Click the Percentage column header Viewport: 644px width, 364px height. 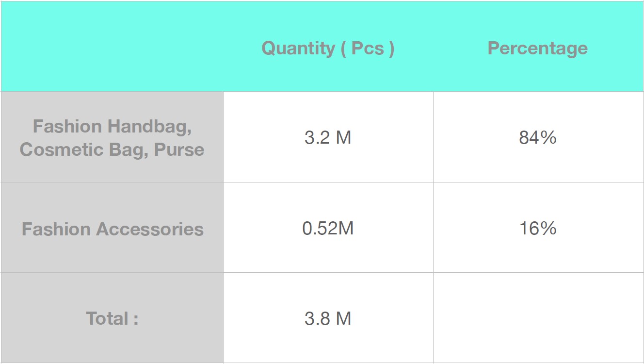click(x=537, y=48)
